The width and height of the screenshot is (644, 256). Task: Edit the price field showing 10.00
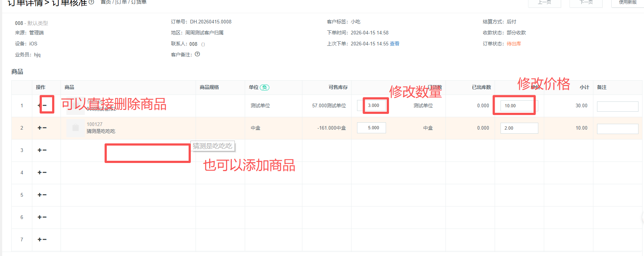click(x=519, y=106)
